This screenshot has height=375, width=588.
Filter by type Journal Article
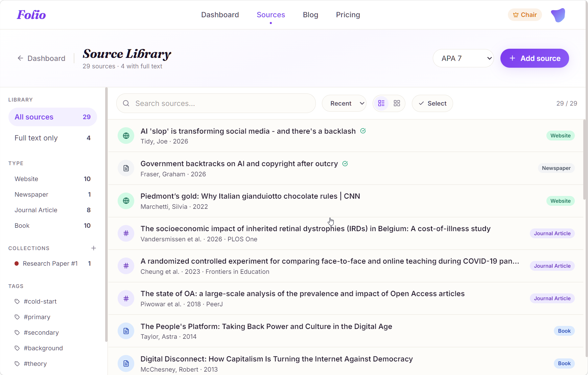click(53, 210)
